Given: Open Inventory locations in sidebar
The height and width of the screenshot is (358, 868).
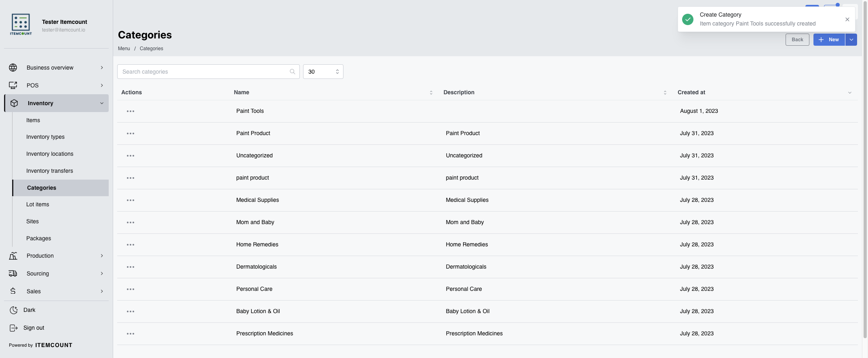Looking at the screenshot, I should click(x=50, y=154).
